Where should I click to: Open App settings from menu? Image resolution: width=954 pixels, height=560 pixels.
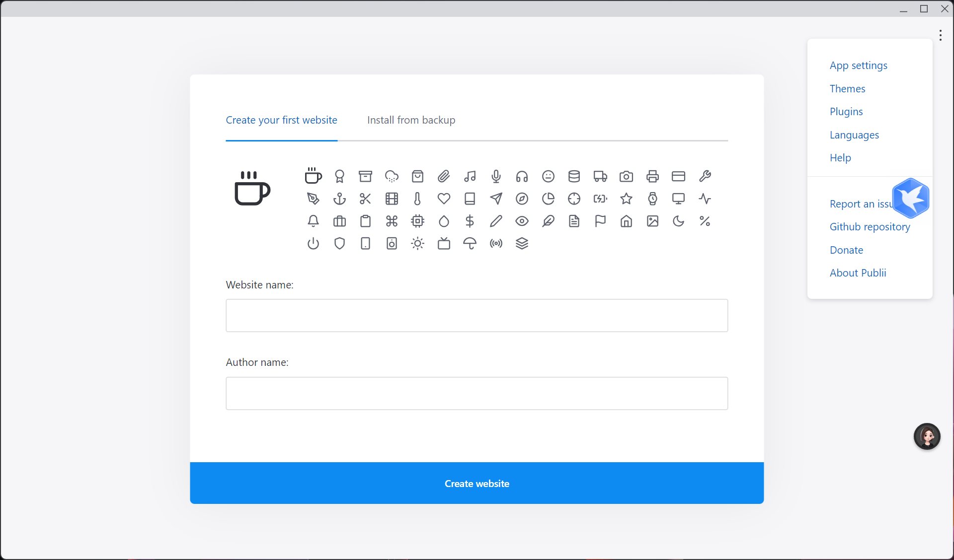coord(858,66)
